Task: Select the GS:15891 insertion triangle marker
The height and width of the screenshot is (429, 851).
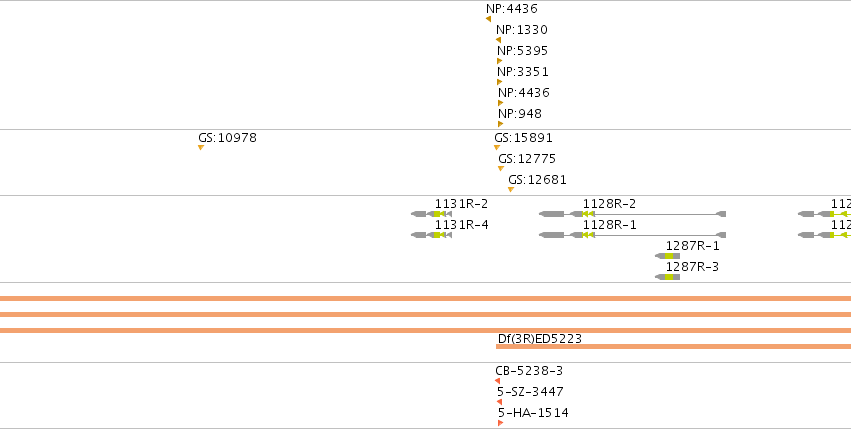Action: (x=497, y=148)
